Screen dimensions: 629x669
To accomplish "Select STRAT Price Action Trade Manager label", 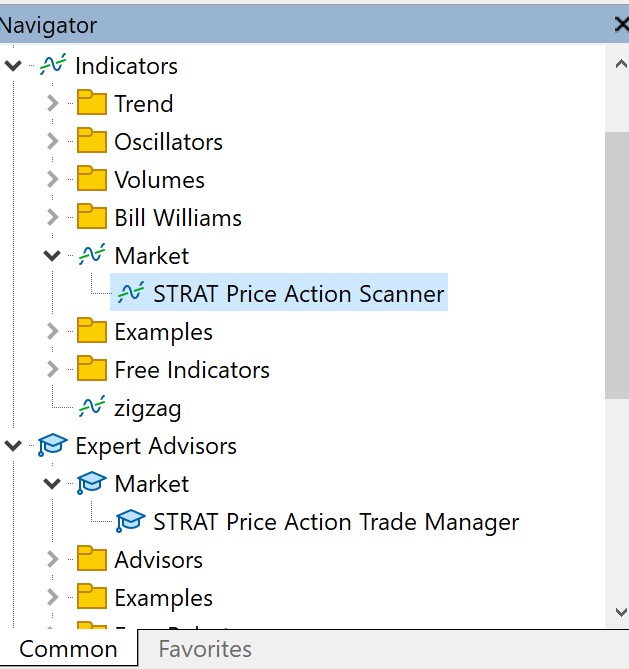I will click(x=336, y=522).
